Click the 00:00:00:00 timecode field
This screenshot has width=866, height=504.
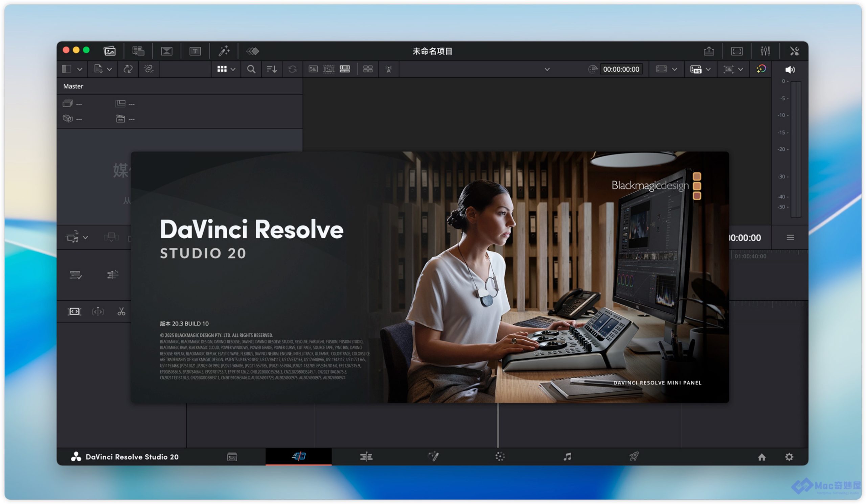click(x=621, y=69)
